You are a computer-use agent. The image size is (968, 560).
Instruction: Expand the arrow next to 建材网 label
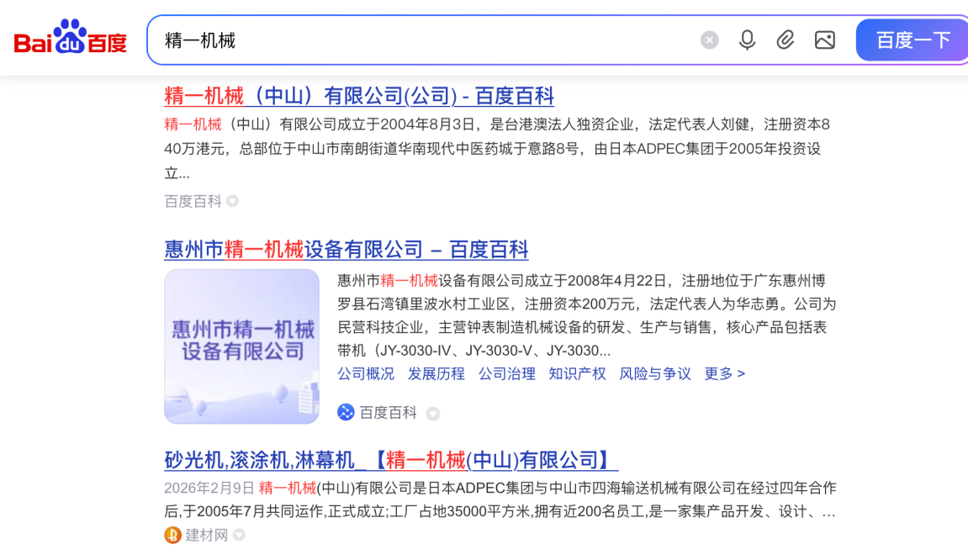(238, 535)
